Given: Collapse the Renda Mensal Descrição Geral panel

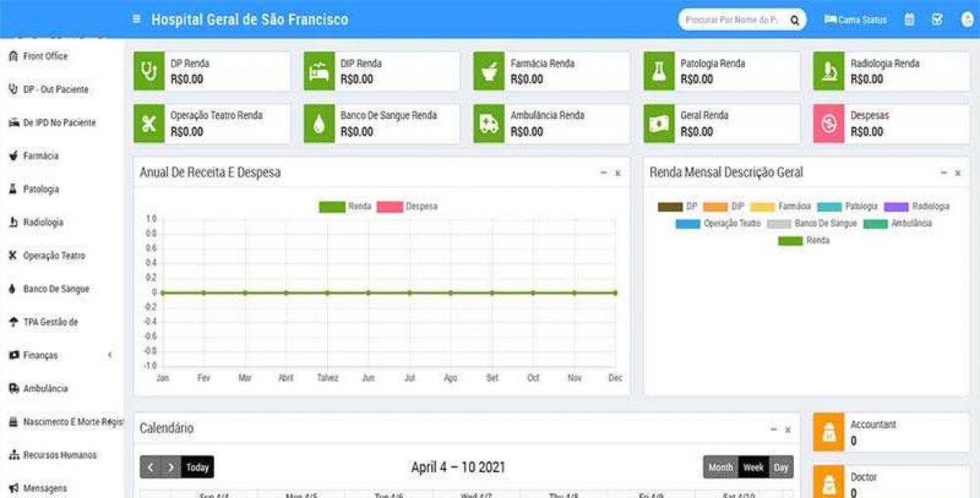Looking at the screenshot, I should coord(943,173).
